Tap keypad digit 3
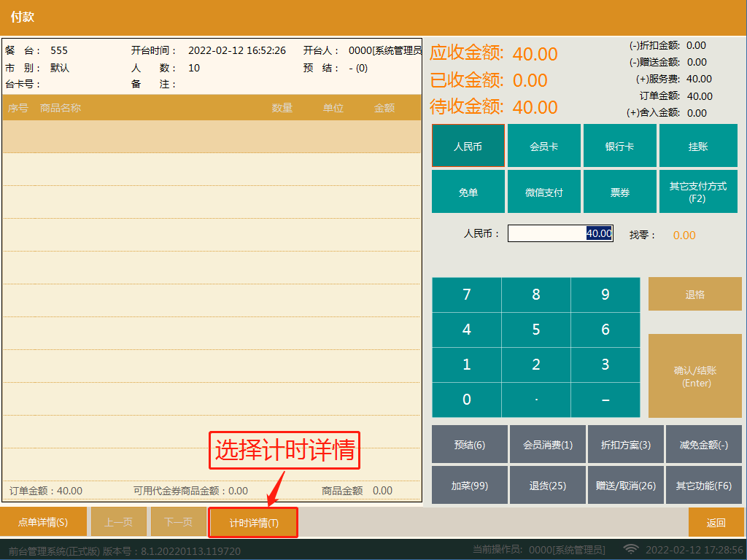 [605, 365]
